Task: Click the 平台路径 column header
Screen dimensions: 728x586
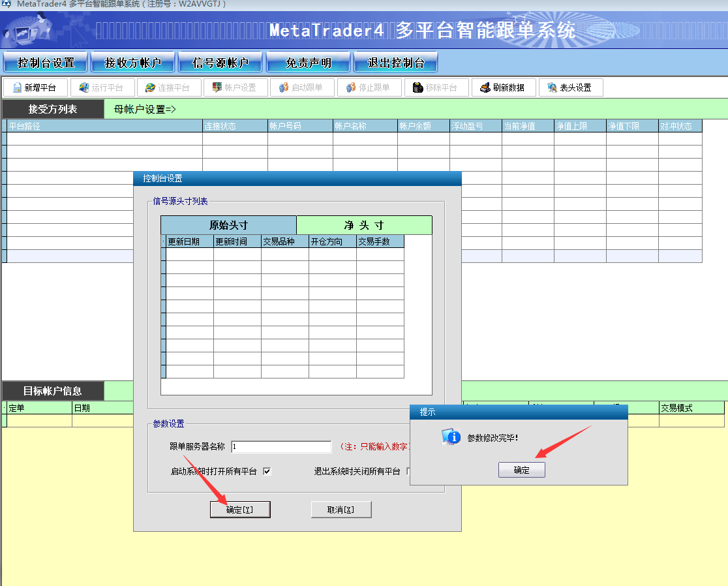Action: 104,126
